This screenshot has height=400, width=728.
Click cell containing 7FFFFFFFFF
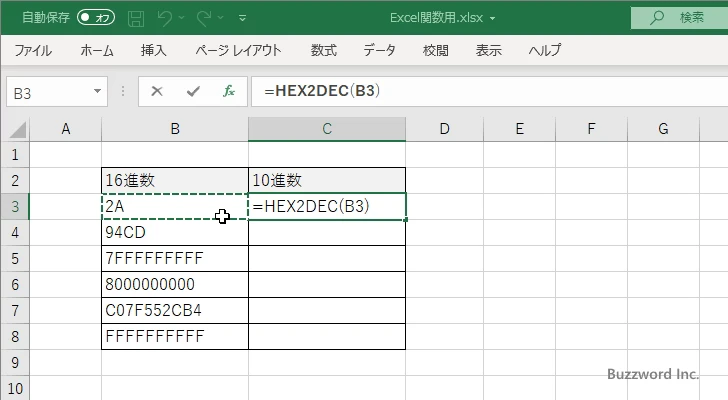[x=175, y=258]
